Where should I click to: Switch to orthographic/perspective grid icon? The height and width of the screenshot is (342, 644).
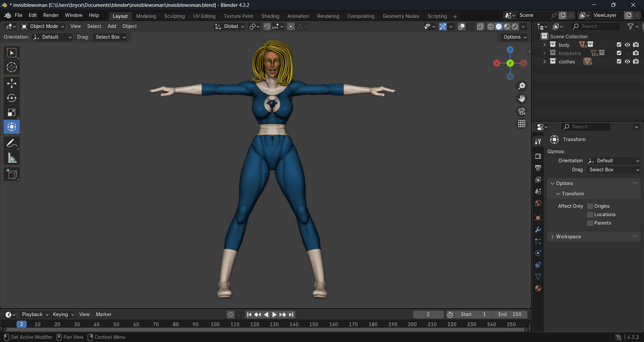click(x=521, y=124)
